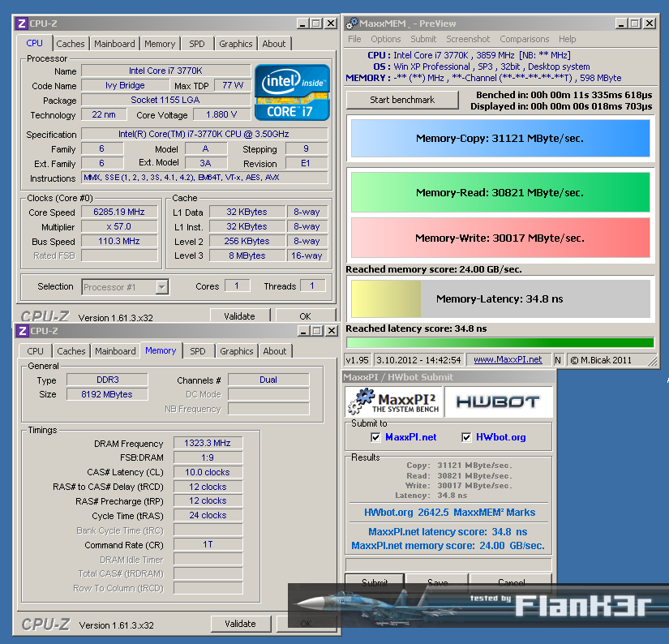Image resolution: width=669 pixels, height=644 pixels.
Task: Open Graphics tab in top CPU-Z window
Action: point(235,44)
